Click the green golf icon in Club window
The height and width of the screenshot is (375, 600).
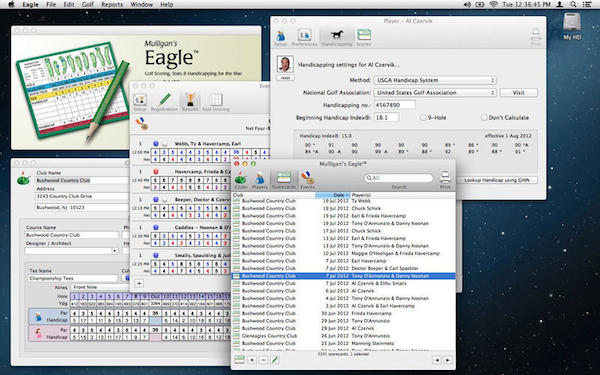pos(23,178)
